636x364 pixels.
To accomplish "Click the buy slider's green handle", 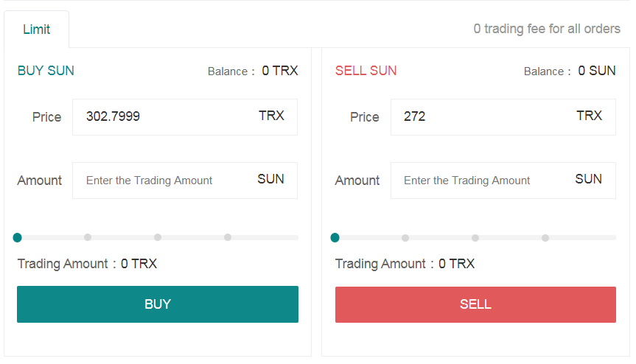I will [x=18, y=237].
